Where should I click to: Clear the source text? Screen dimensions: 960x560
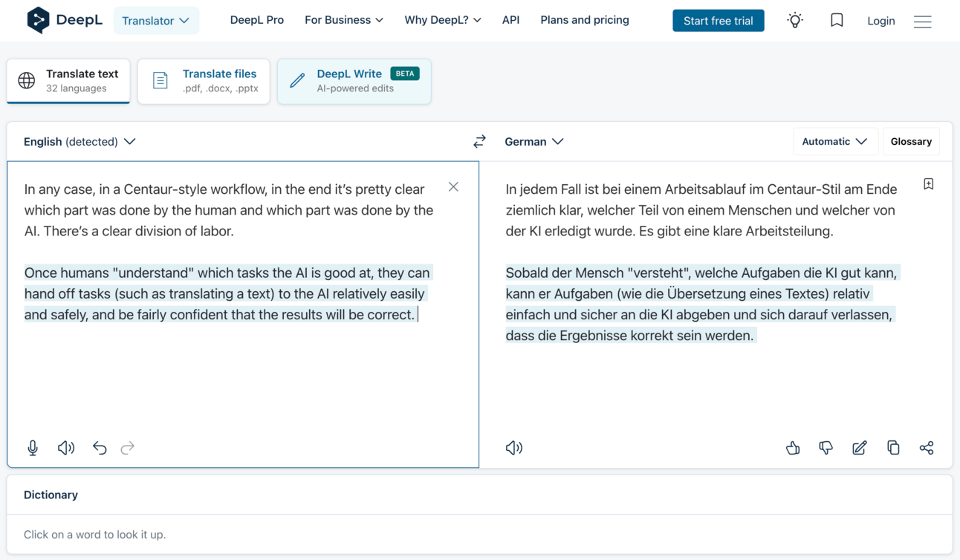[453, 187]
